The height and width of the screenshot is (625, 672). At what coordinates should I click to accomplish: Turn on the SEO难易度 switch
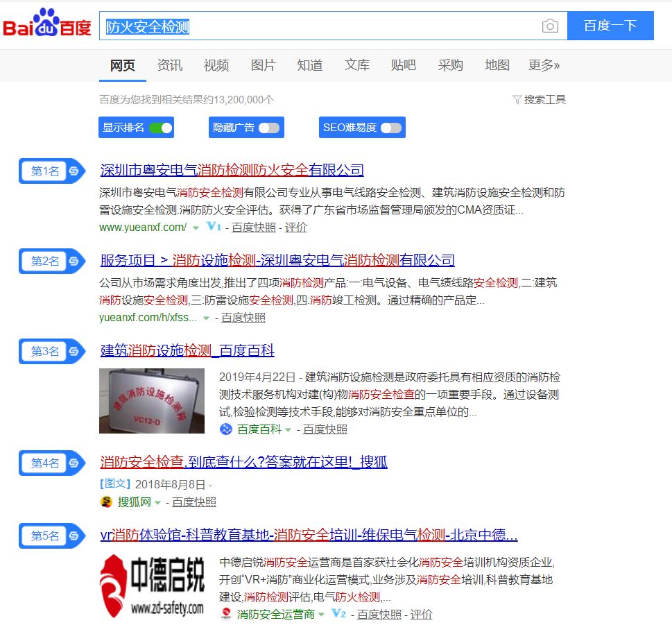(x=391, y=128)
